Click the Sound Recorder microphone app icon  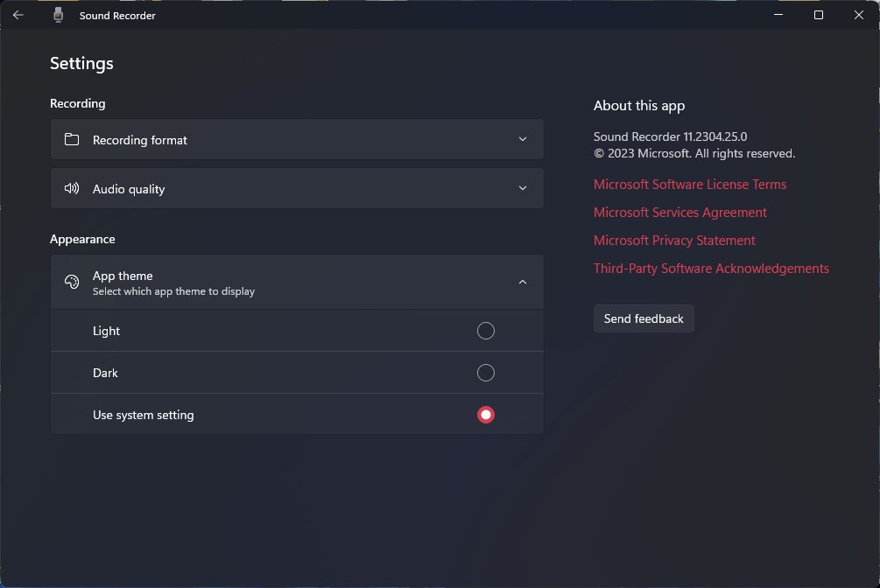[x=58, y=15]
